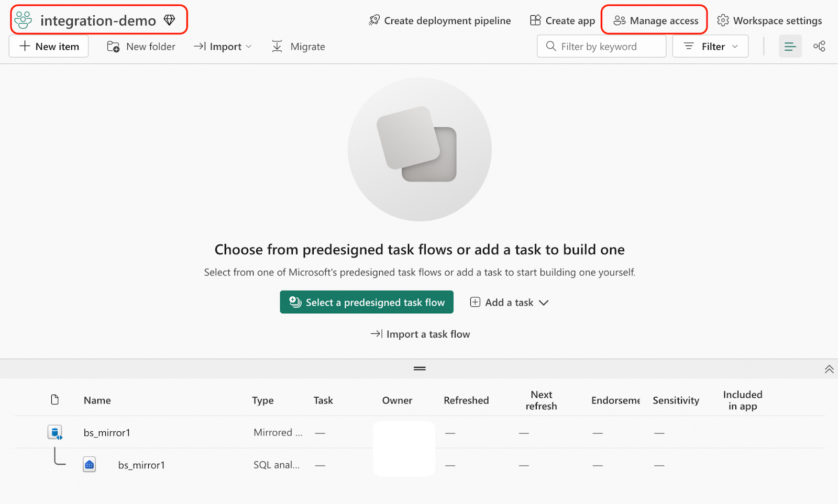Click the bs_mirror1 SQL analytics endpoint icon

coord(90,465)
